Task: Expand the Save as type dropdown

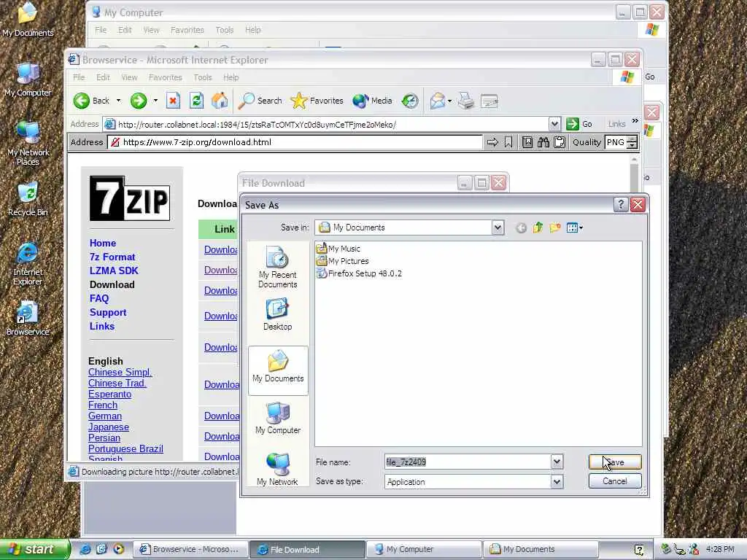Action: pos(557,482)
